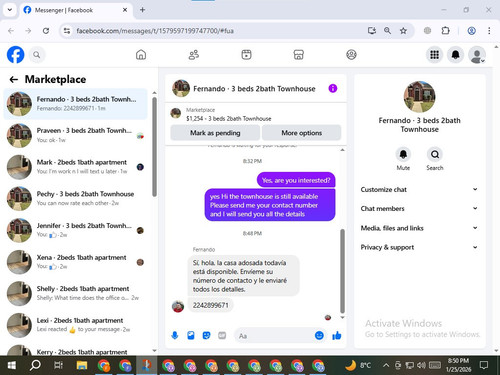Open Windows taskbar search
The height and width of the screenshot is (375, 500).
click(35, 365)
